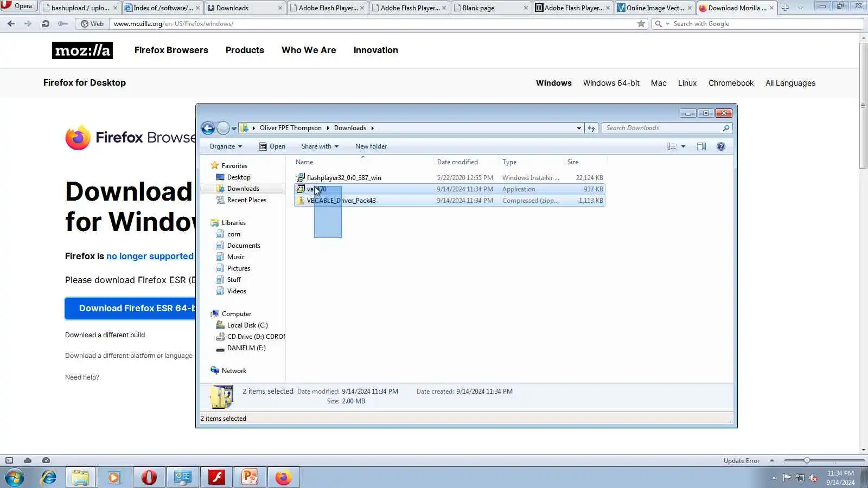Click the Opera forward navigation arrow
Screen dimensions: 868x488
coord(28,24)
